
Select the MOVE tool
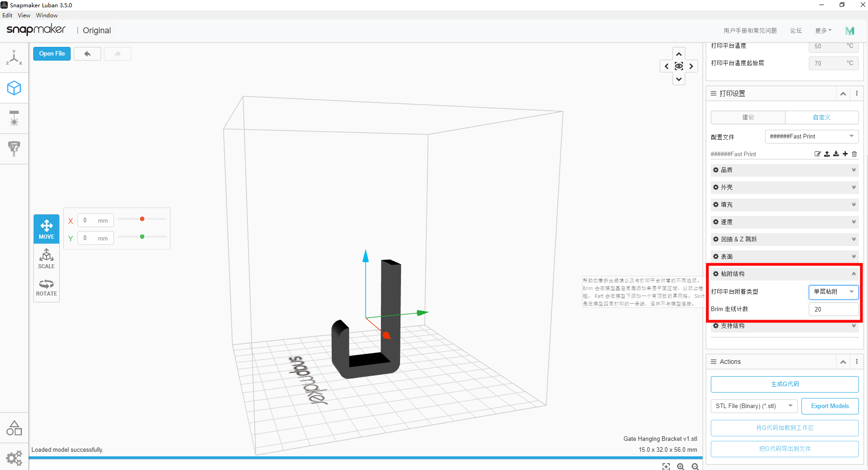(46, 229)
